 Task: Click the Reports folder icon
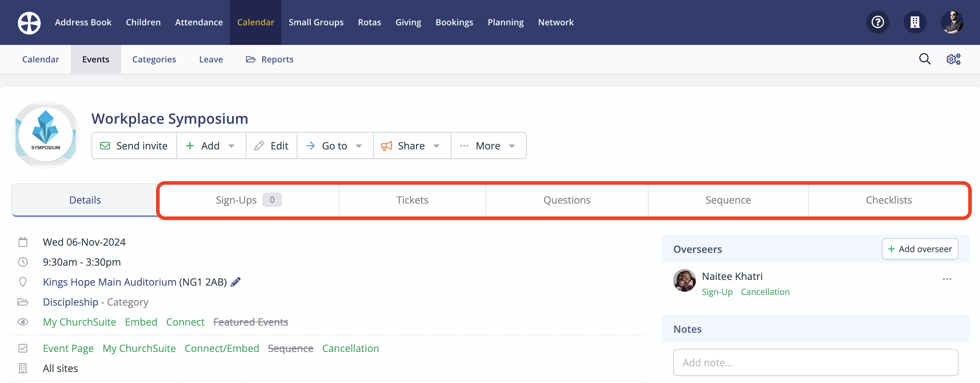click(250, 59)
